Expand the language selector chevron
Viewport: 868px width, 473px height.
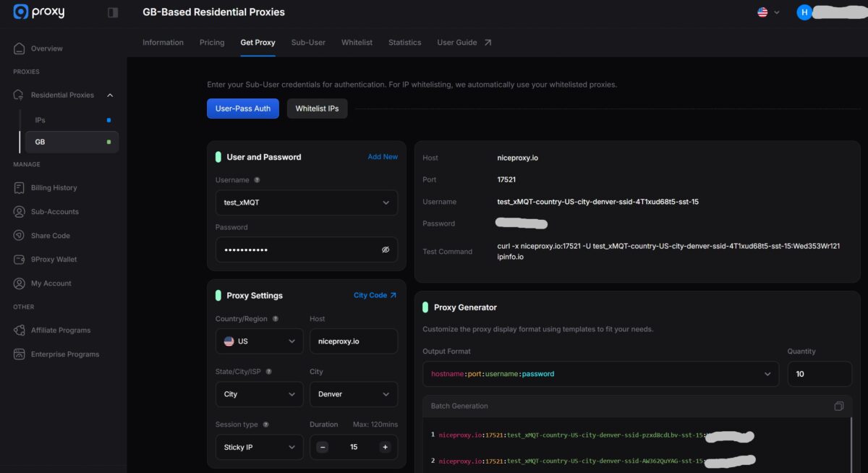[777, 12]
